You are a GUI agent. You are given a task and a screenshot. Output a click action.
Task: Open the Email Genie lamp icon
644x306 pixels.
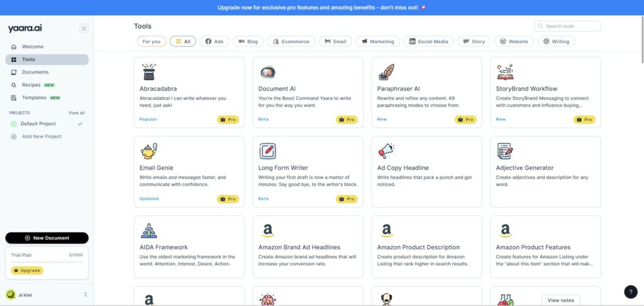[x=148, y=151]
